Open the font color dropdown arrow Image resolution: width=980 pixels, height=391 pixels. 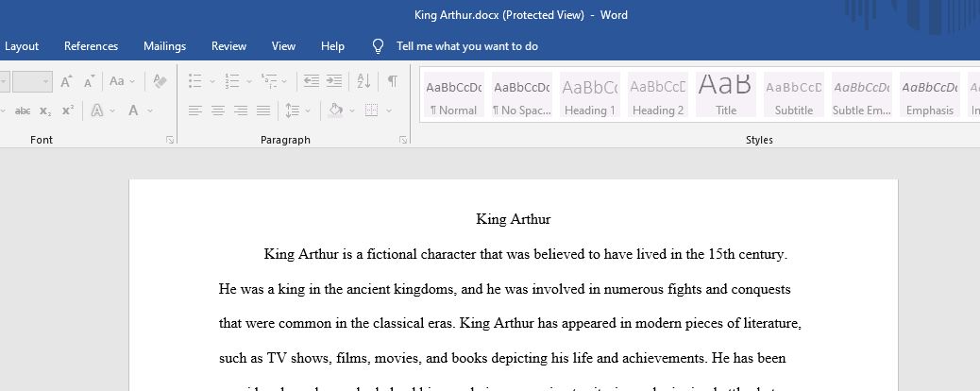150,110
